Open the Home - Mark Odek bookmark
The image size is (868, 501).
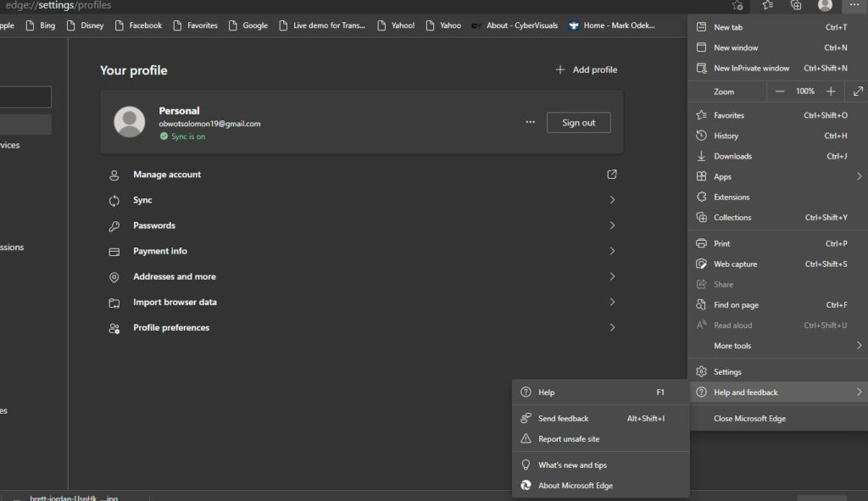point(612,25)
